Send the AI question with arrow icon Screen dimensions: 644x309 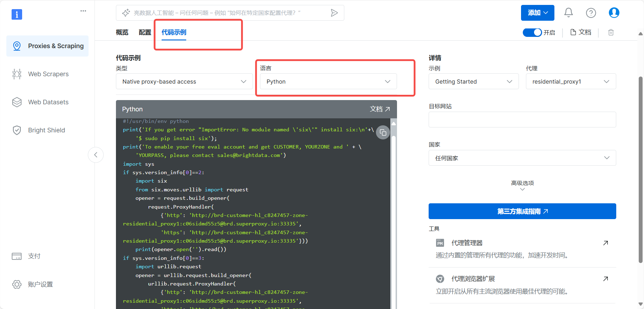pyautogui.click(x=334, y=13)
